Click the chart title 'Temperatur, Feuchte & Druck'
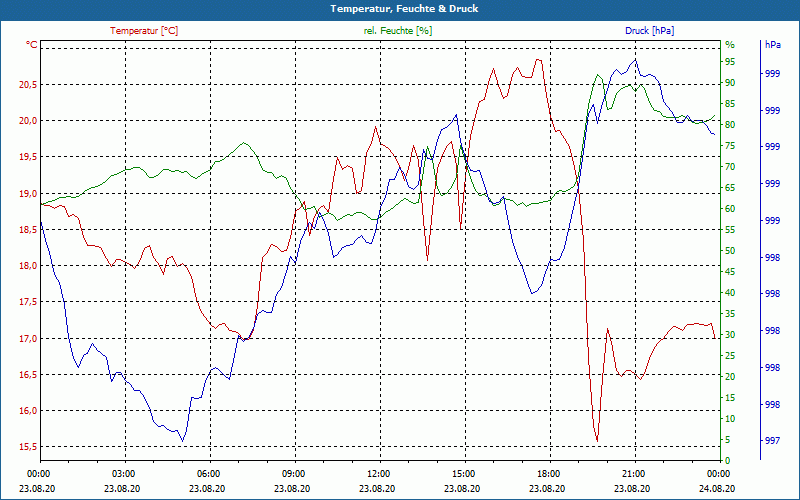 (404, 9)
